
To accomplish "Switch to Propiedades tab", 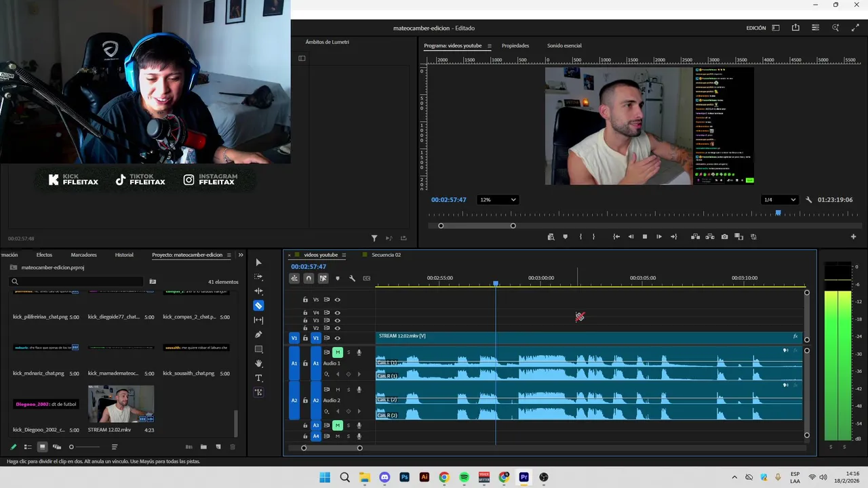I will click(515, 46).
